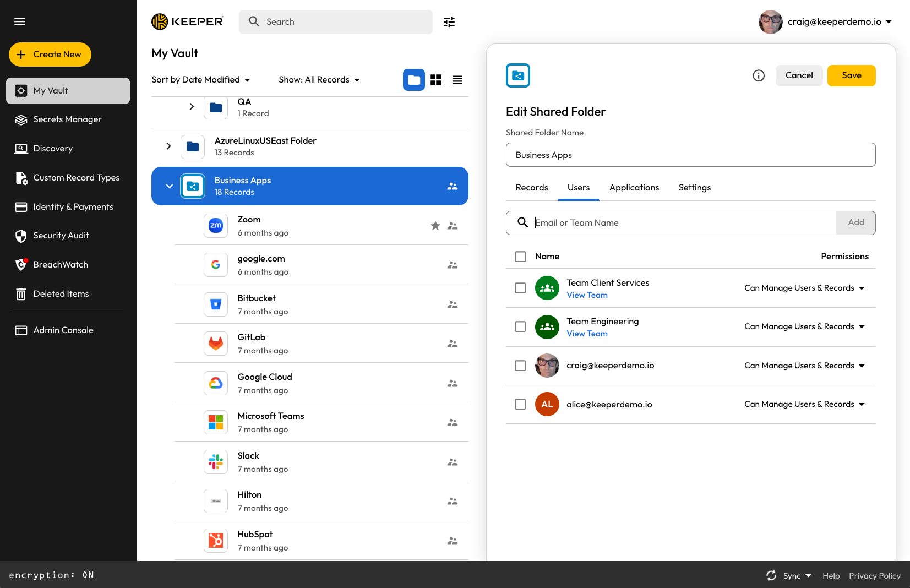Click the hamburger menu icon
This screenshot has height=588, width=910.
click(x=20, y=21)
